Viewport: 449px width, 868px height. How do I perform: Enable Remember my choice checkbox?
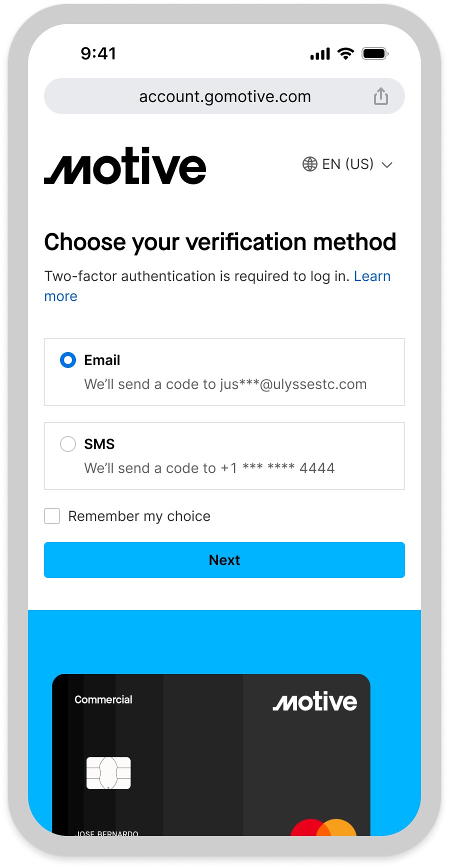point(52,516)
